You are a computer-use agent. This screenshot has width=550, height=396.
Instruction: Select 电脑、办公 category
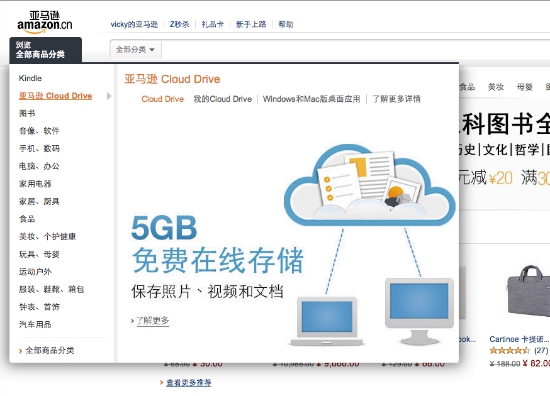pos(39,166)
